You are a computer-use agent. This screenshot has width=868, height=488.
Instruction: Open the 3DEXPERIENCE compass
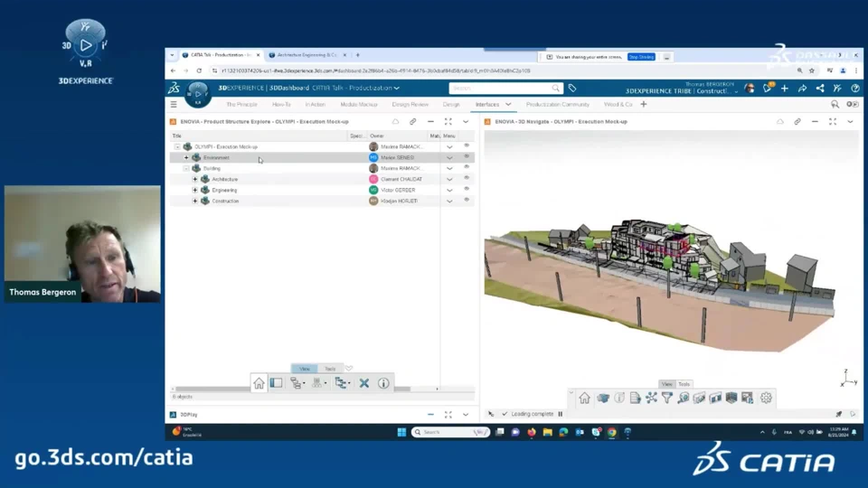click(x=198, y=93)
